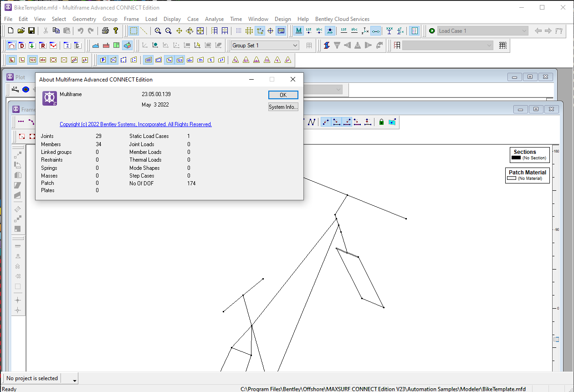Viewport: 574px width, 392px height.
Task: Click the red I-beam section icon
Action: pos(327,46)
